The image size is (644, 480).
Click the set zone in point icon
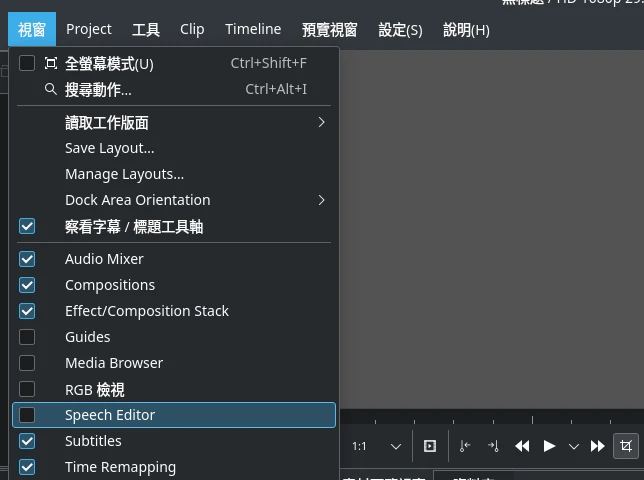coord(465,446)
